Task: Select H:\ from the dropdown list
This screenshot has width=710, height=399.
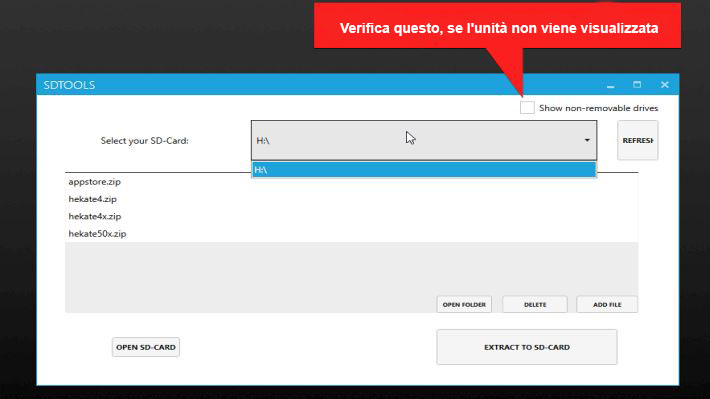Action: click(x=424, y=170)
